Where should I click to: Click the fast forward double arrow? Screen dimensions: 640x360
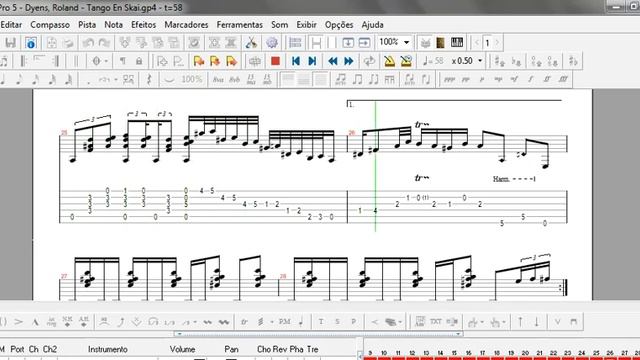tap(349, 61)
